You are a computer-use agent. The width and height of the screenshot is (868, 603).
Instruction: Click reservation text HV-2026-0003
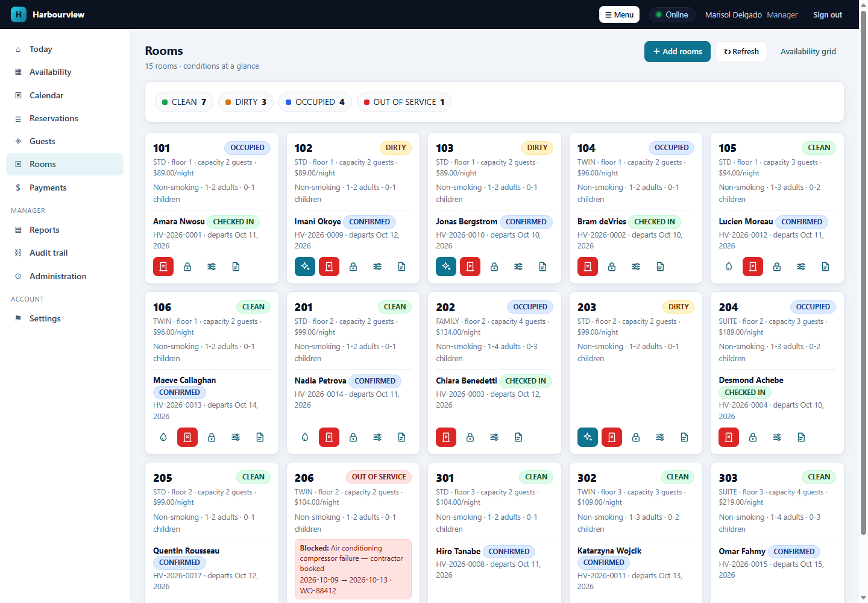[461, 394]
